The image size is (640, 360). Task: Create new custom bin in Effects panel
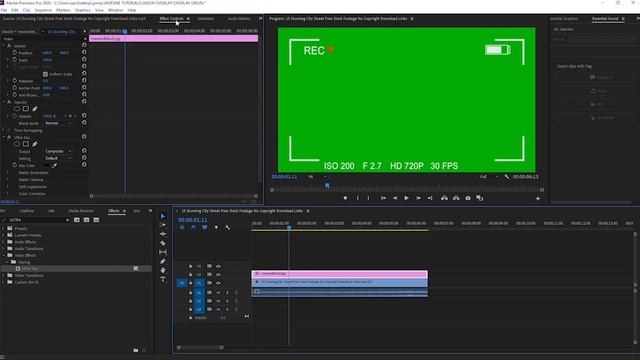[x=136, y=350]
